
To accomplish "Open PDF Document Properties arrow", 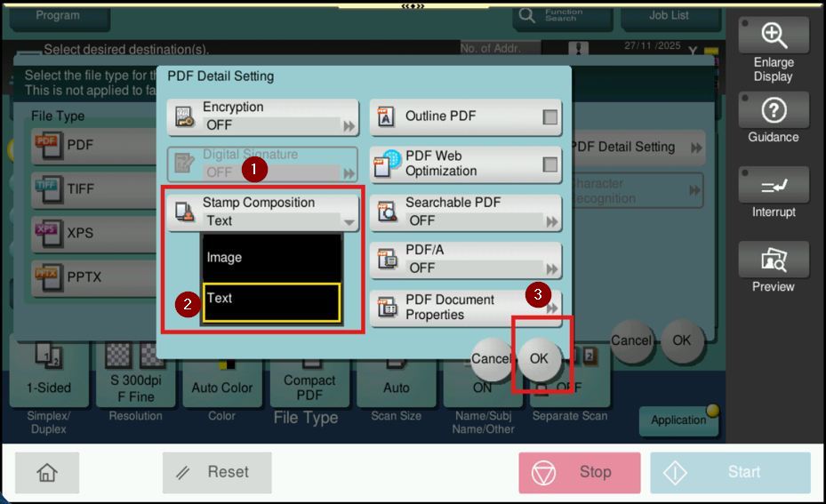I will tap(552, 308).
